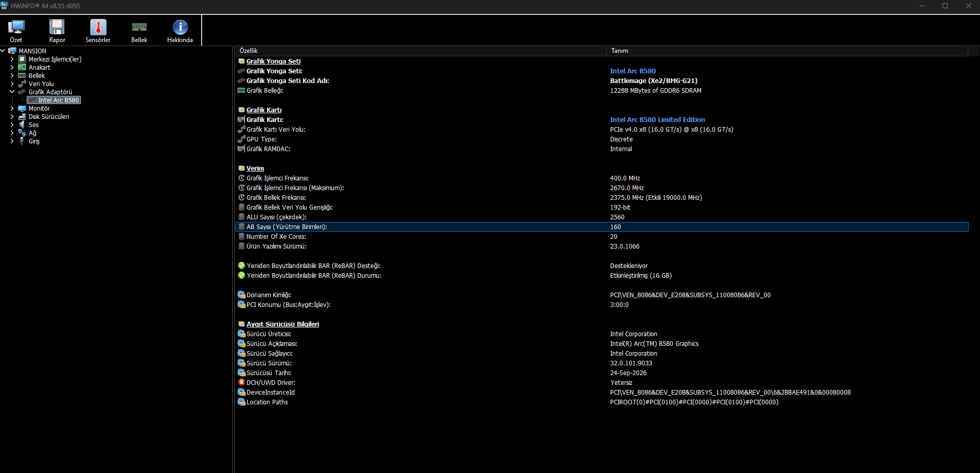Expand the Merkezi İşlemci(ler) node

point(12,59)
